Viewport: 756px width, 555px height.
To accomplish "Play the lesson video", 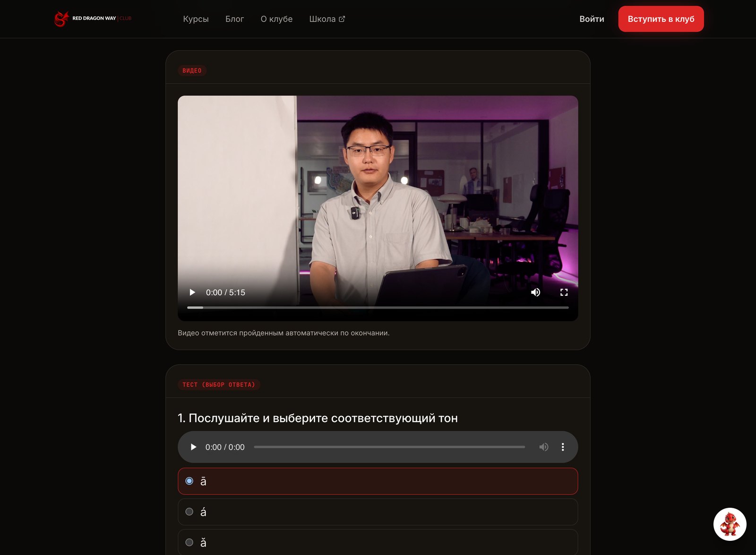I will [192, 292].
